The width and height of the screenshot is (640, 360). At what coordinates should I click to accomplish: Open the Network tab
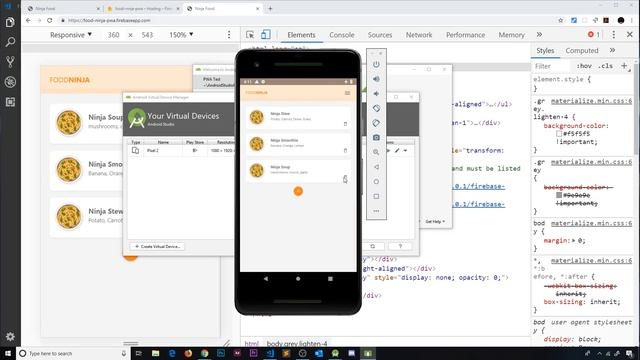[419, 35]
